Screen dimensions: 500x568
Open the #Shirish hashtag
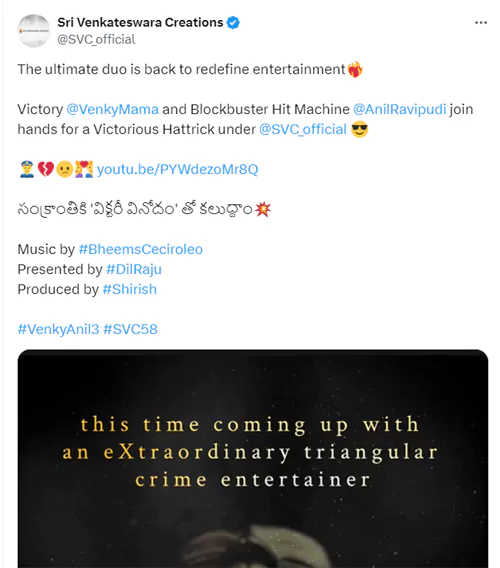click(x=130, y=289)
